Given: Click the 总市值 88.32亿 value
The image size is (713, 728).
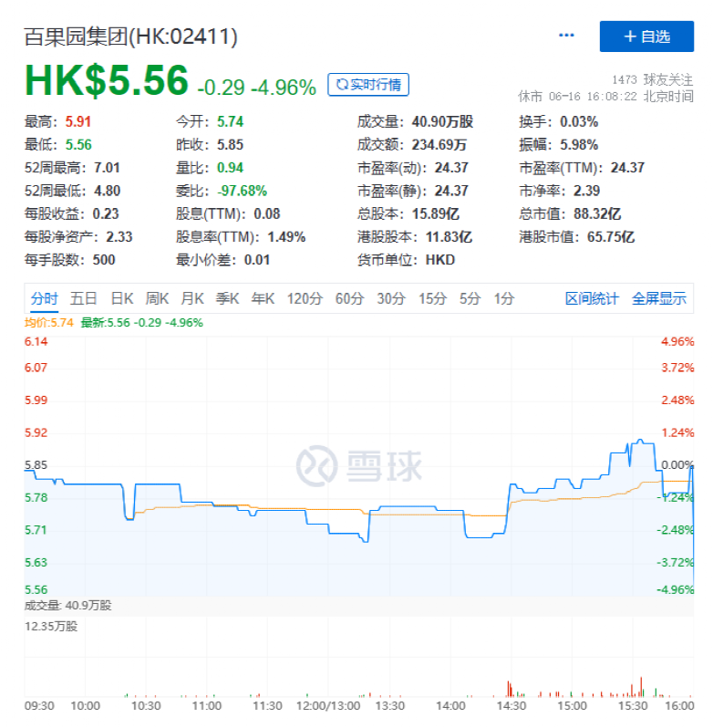Looking at the screenshot, I should coord(597,213).
